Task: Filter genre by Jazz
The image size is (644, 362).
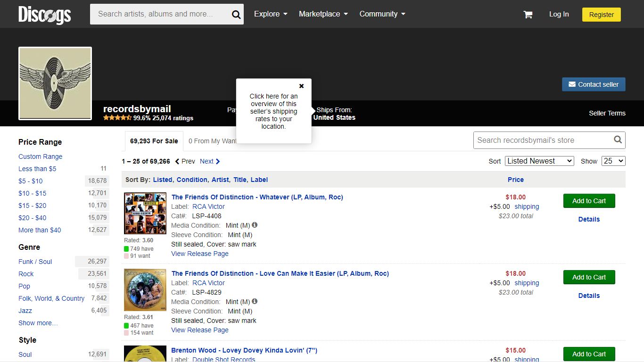Action: pyautogui.click(x=25, y=311)
